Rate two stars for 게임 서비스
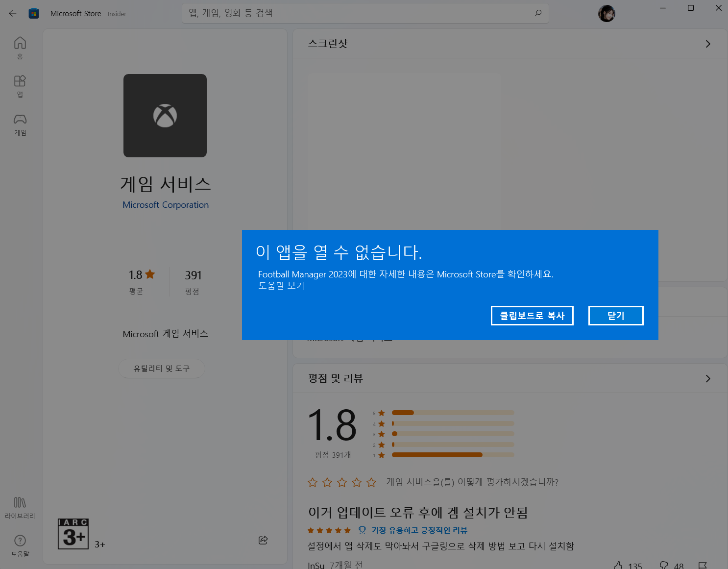The image size is (728, 569). pyautogui.click(x=327, y=482)
